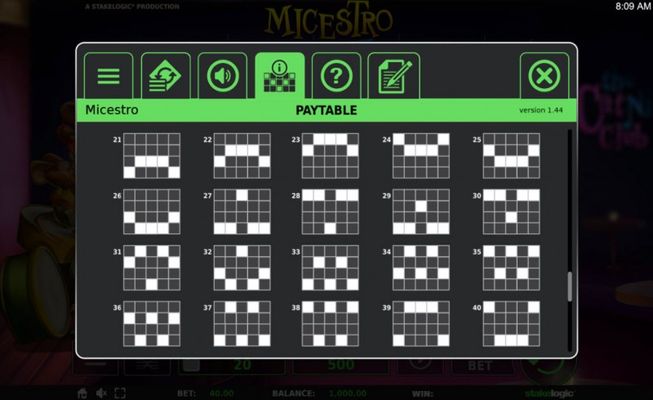Select payline 27 diagram
The image size is (653, 400).
pos(242,212)
